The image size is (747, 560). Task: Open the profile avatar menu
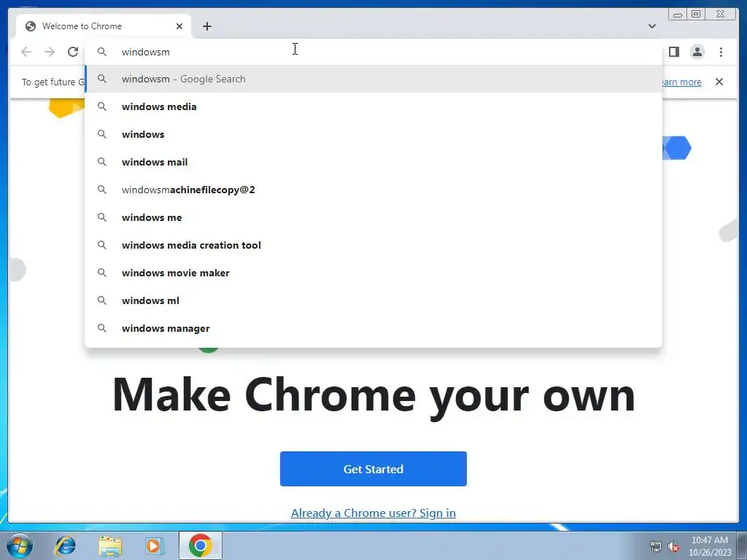click(697, 52)
